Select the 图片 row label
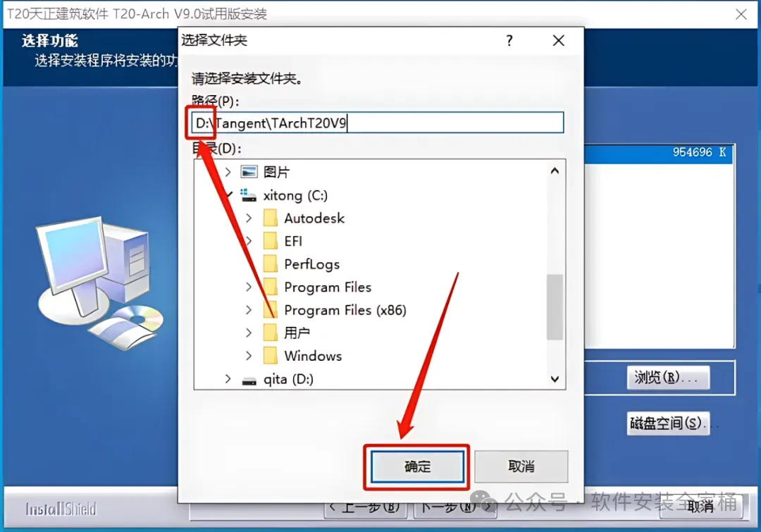Image resolution: width=761 pixels, height=532 pixels. (277, 172)
